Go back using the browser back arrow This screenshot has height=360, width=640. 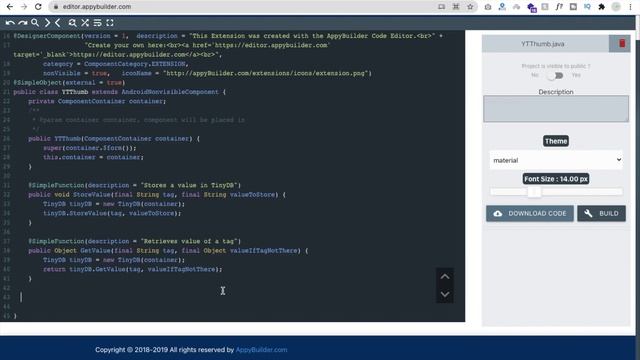[10, 7]
